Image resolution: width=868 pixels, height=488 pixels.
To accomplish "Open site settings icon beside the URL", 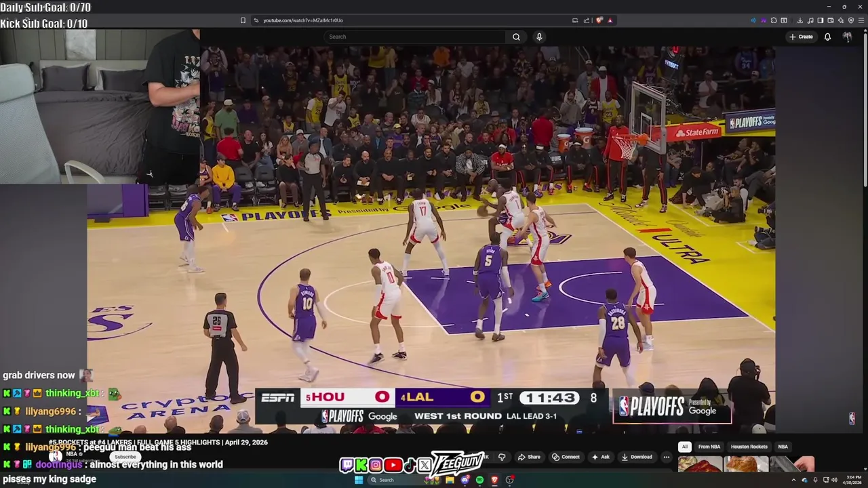I will (x=256, y=20).
